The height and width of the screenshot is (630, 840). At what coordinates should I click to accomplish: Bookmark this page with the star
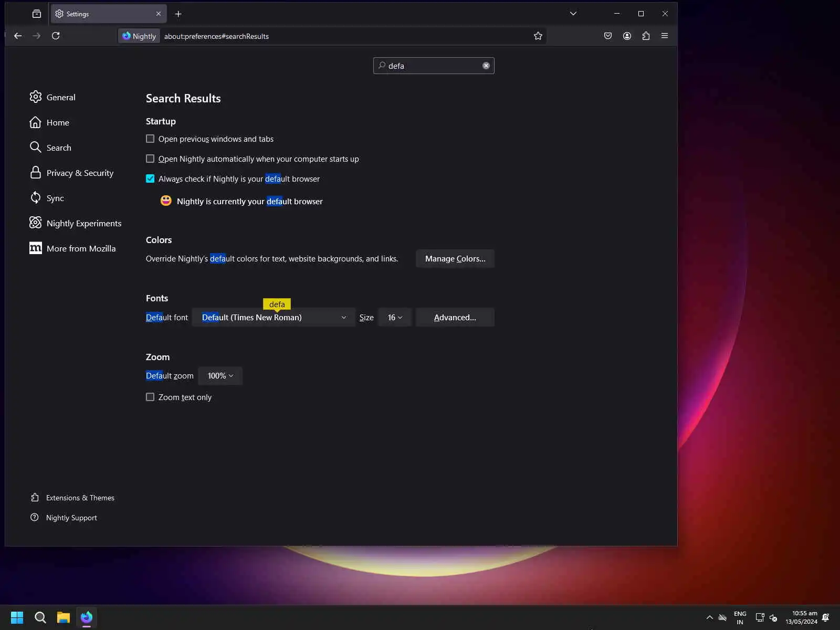[538, 36]
